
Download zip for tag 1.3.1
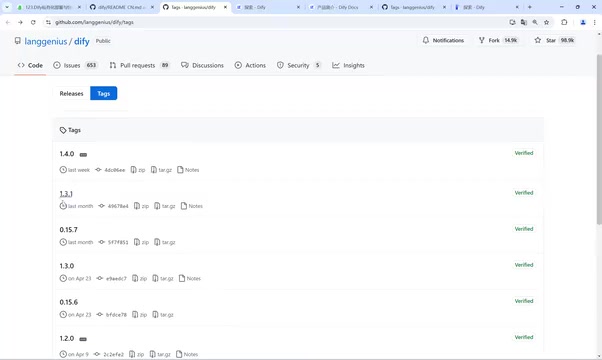click(x=141, y=206)
